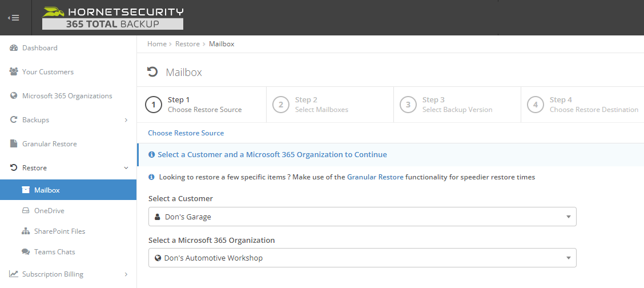Viewport: 644px width, 288px height.
Task: Select the Mailbox restore menu item
Action: pos(68,190)
